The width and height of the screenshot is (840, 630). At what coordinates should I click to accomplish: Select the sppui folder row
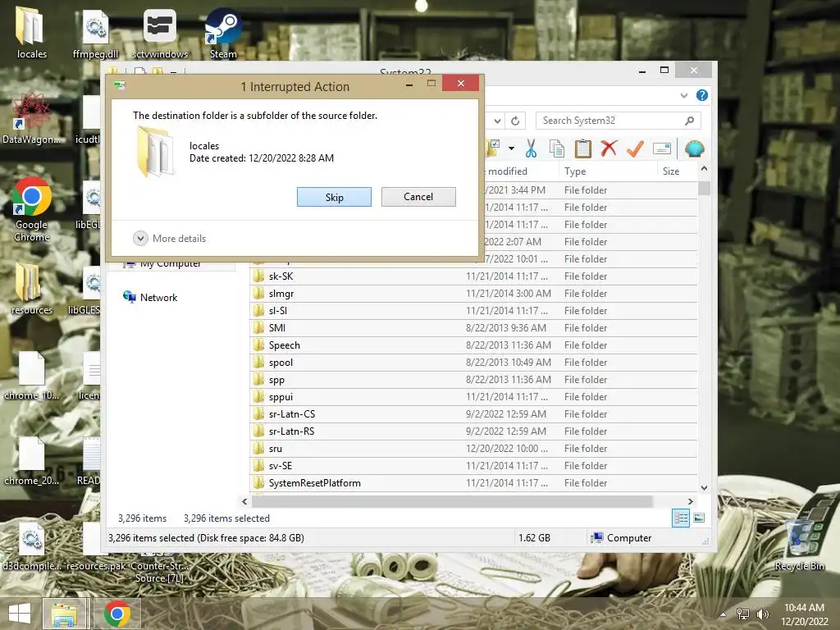click(473, 397)
